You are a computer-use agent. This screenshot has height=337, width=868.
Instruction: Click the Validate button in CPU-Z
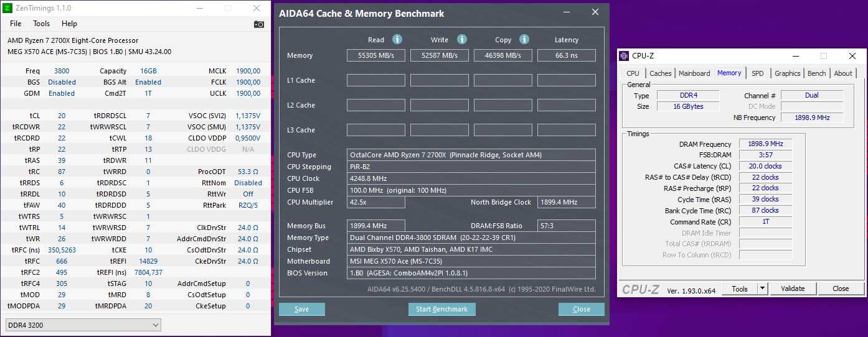(x=793, y=289)
